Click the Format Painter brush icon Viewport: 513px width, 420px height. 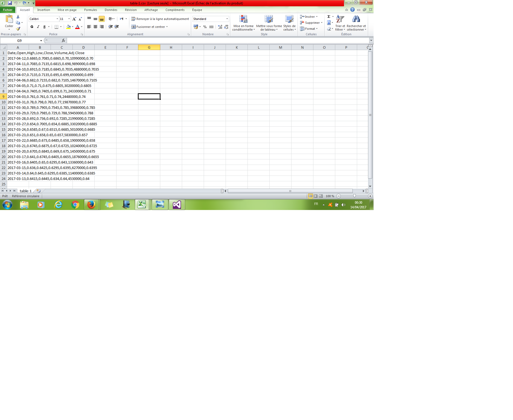pyautogui.click(x=18, y=29)
